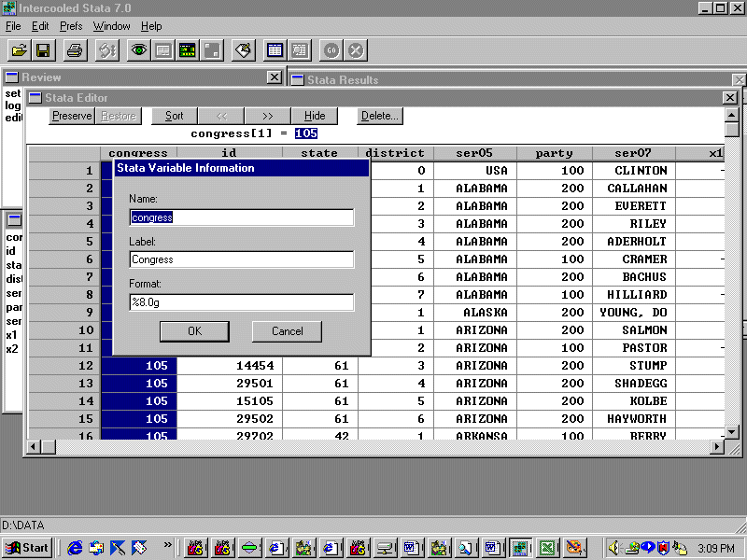Print results using the printer icon

[75, 50]
